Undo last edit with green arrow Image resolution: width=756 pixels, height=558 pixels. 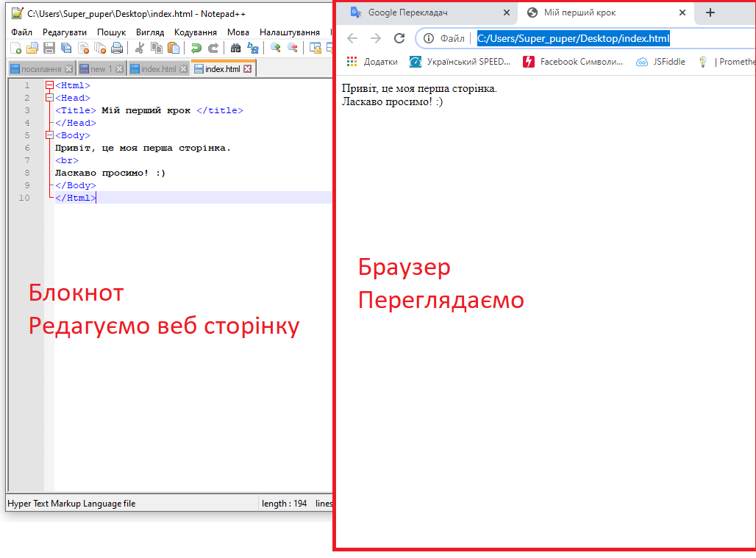click(196, 48)
